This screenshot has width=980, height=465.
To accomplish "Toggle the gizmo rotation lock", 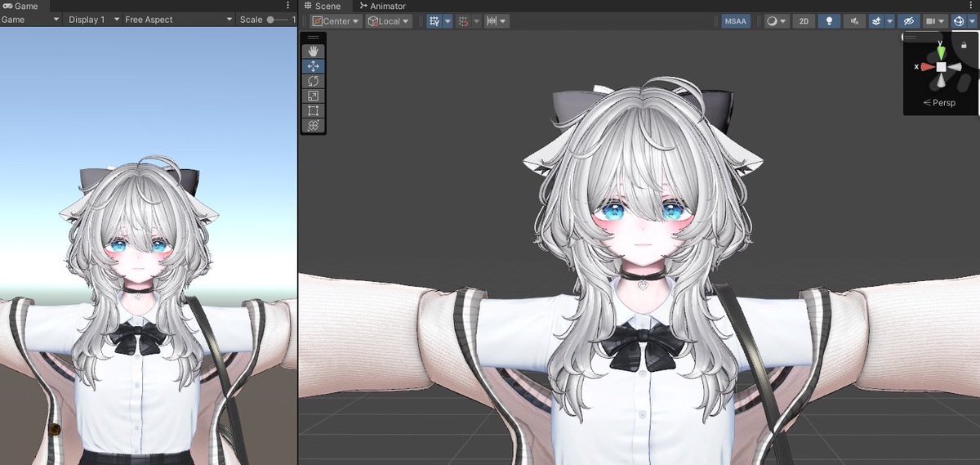I will coord(964,46).
